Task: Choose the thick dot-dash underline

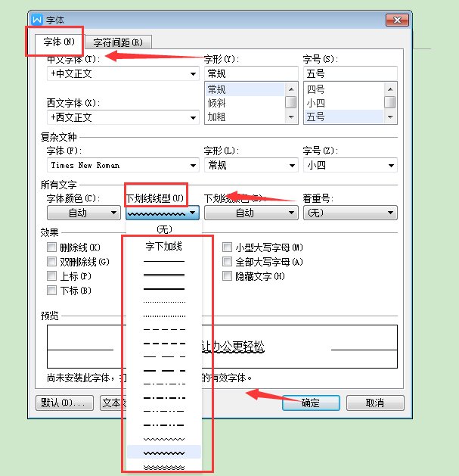Action: pyautogui.click(x=164, y=398)
